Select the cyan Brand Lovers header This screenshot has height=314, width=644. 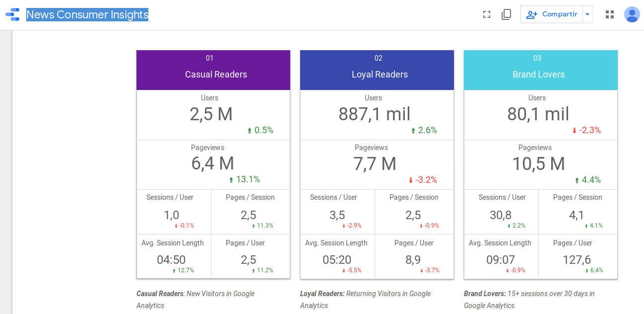541,70
